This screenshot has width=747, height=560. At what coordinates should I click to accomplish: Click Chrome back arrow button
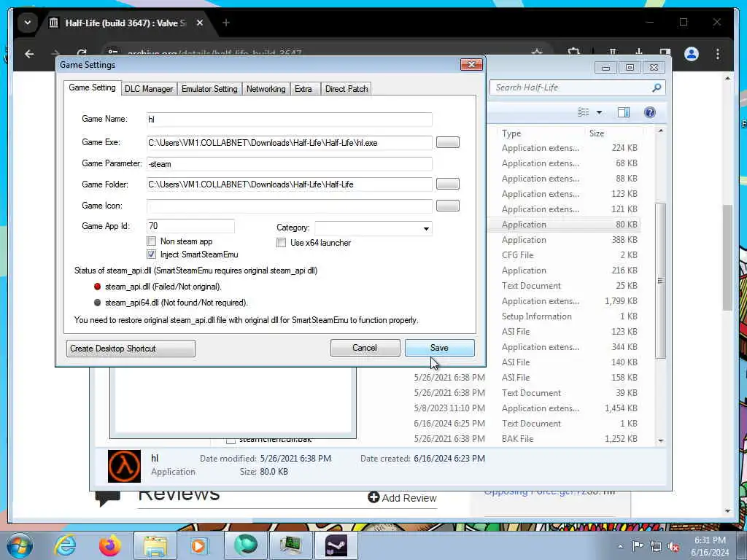coord(29,54)
